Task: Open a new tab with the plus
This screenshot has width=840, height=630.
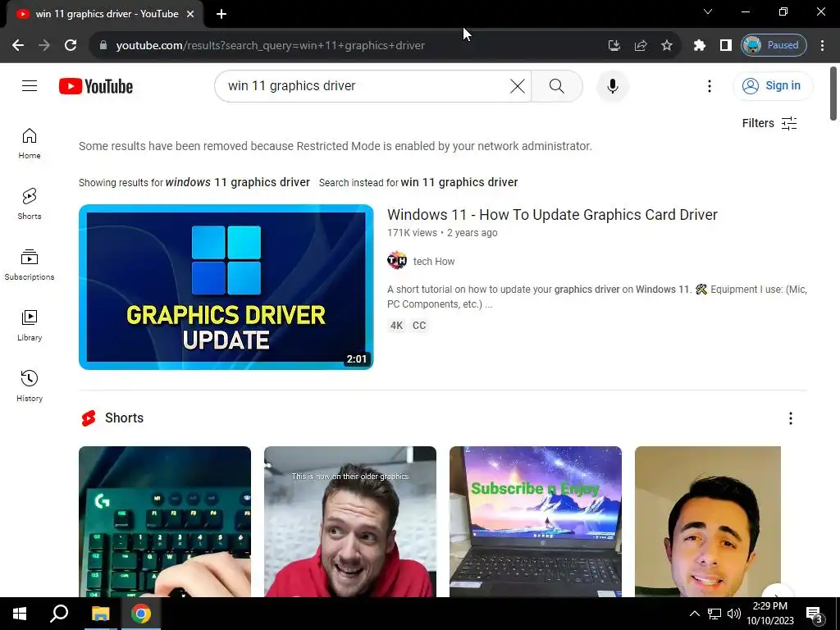Action: pyautogui.click(x=221, y=14)
